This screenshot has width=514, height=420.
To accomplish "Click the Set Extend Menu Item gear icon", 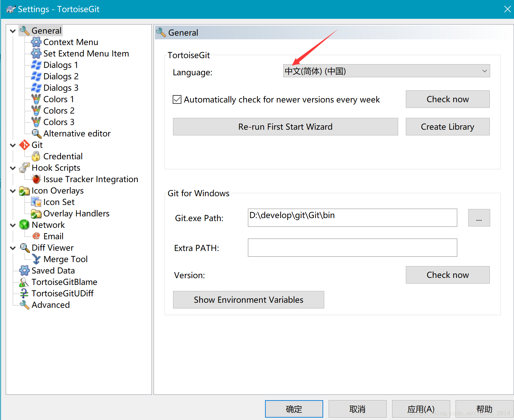I will [36, 53].
